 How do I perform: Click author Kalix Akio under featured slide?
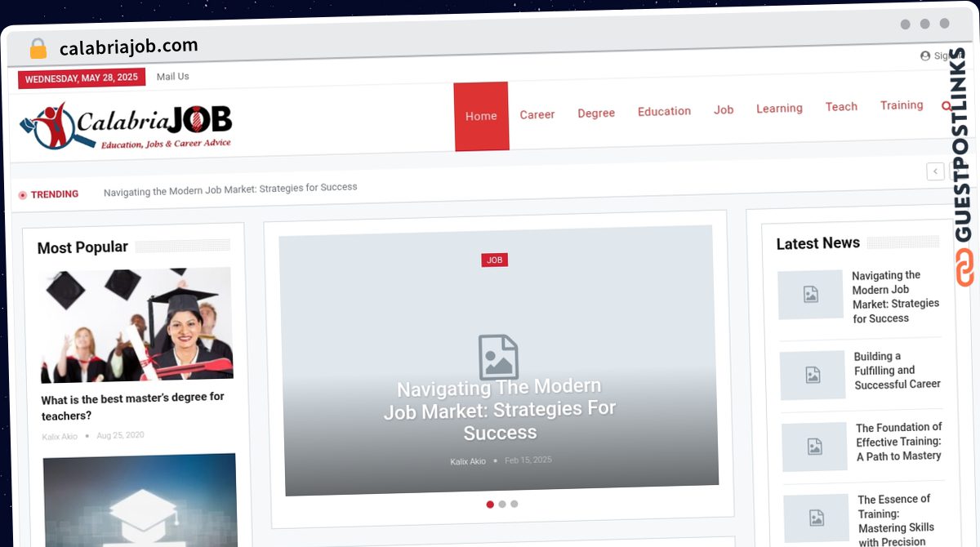468,461
